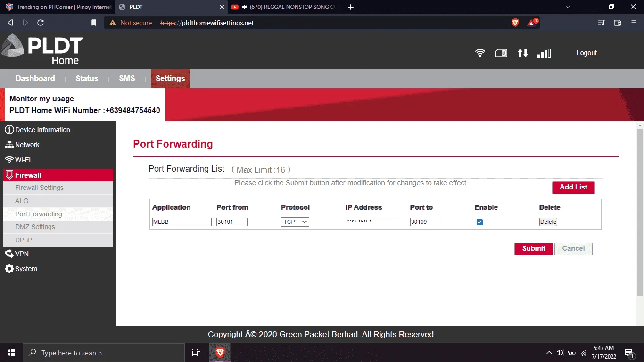Screen dimensions: 644x362
Task: Switch to the Trending on PHCorner tab
Action: (x=58, y=7)
